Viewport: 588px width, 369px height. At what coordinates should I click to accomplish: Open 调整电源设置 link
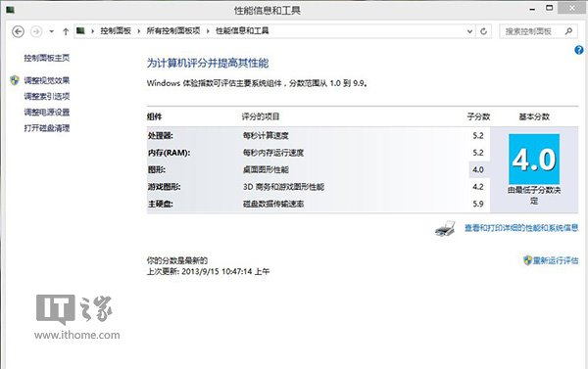(x=47, y=112)
